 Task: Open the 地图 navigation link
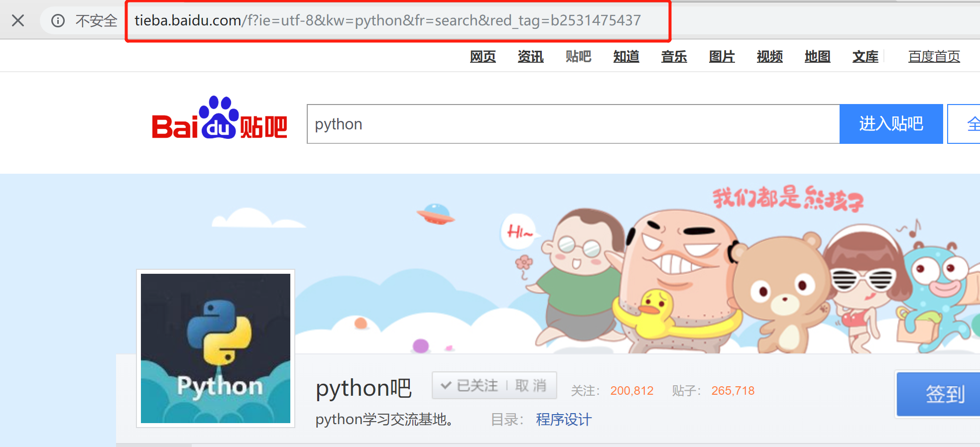[x=818, y=57]
